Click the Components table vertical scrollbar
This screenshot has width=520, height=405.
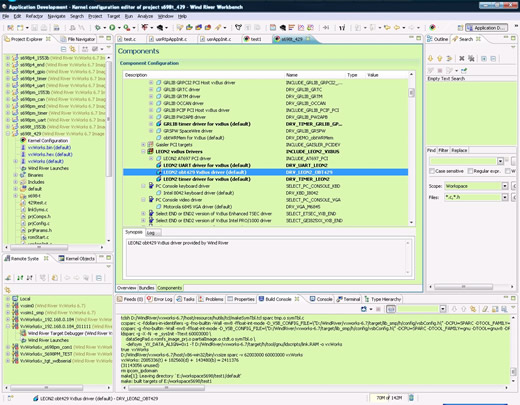411,148
